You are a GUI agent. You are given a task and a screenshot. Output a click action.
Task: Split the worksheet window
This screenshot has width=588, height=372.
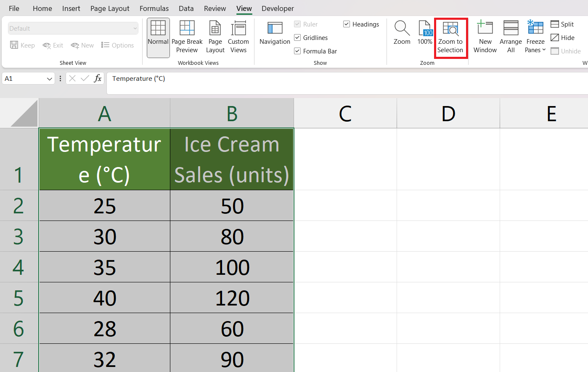coord(562,24)
